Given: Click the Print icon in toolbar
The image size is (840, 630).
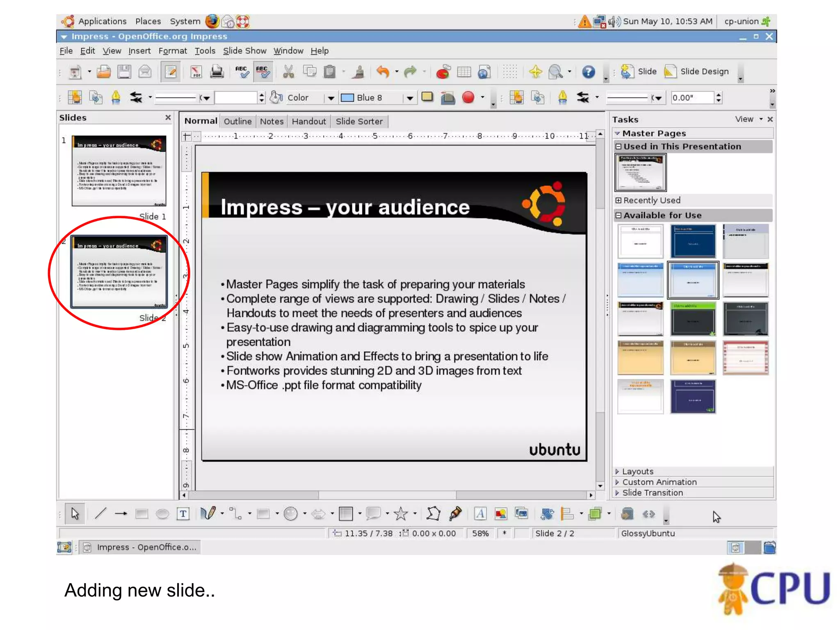Looking at the screenshot, I should point(217,72).
